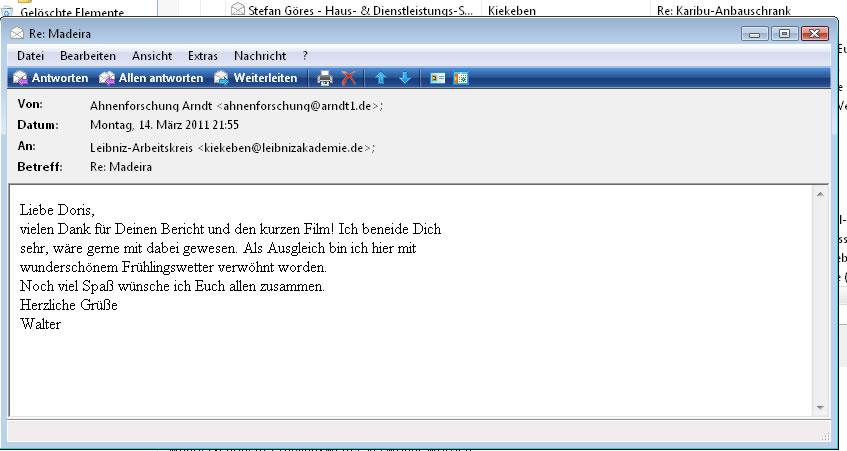Delete the message with the red X icon

pos(348,78)
